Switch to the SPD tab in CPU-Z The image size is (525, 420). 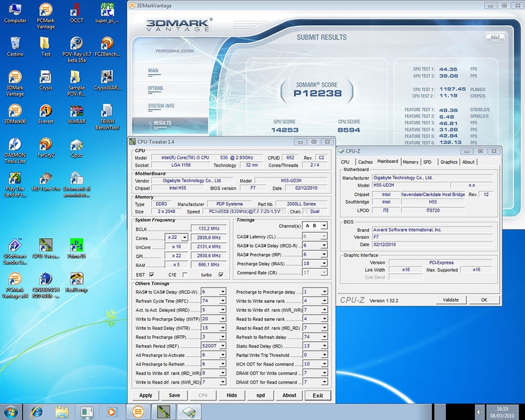coord(427,162)
